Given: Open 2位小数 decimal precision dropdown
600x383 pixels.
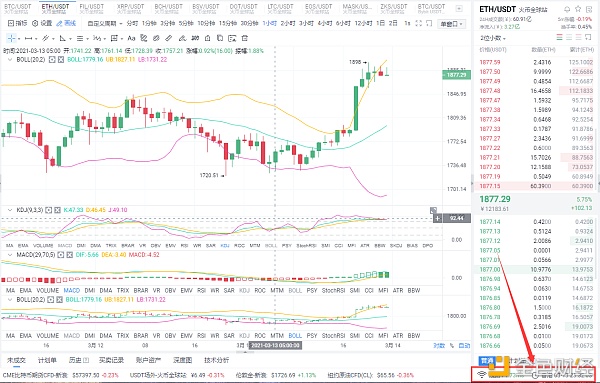Looking at the screenshot, I should pos(493,38).
